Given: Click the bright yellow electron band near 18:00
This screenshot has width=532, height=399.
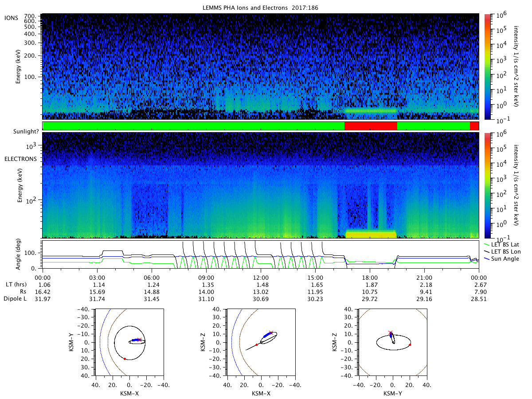Looking at the screenshot, I should pos(371,234).
